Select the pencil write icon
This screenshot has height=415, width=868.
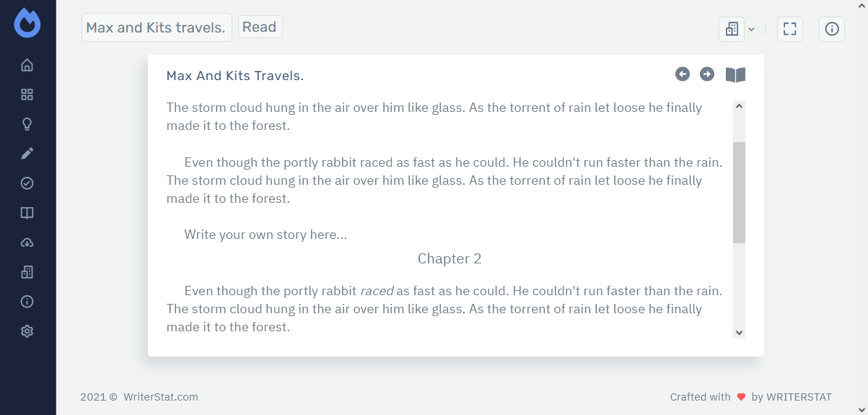[27, 154]
